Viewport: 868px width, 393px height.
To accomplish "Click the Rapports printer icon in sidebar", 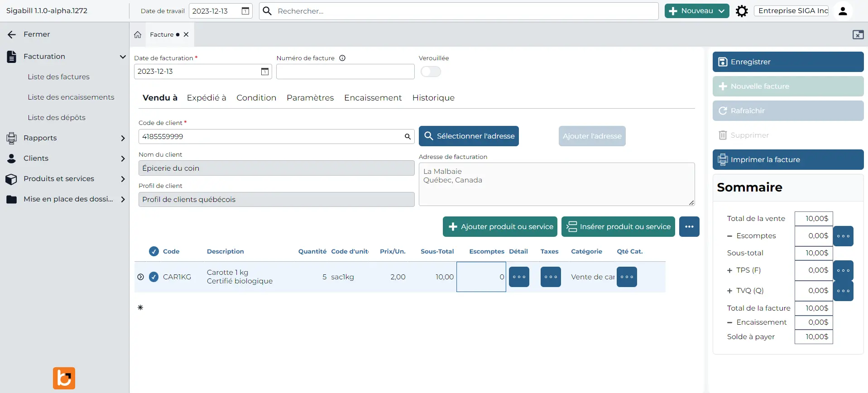I will click(x=12, y=138).
